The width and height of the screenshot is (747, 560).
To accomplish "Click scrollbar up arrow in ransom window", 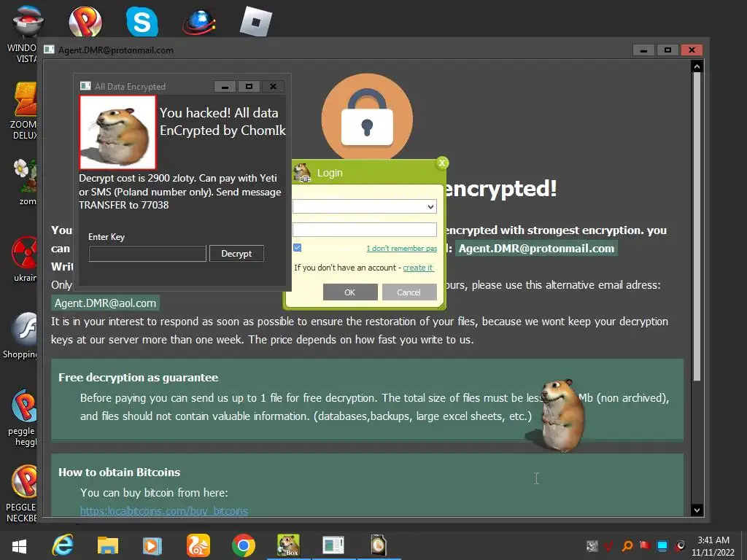I will click(697, 66).
